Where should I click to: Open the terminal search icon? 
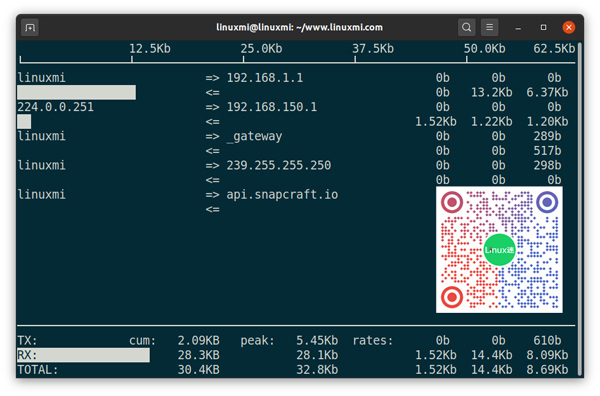point(466,28)
